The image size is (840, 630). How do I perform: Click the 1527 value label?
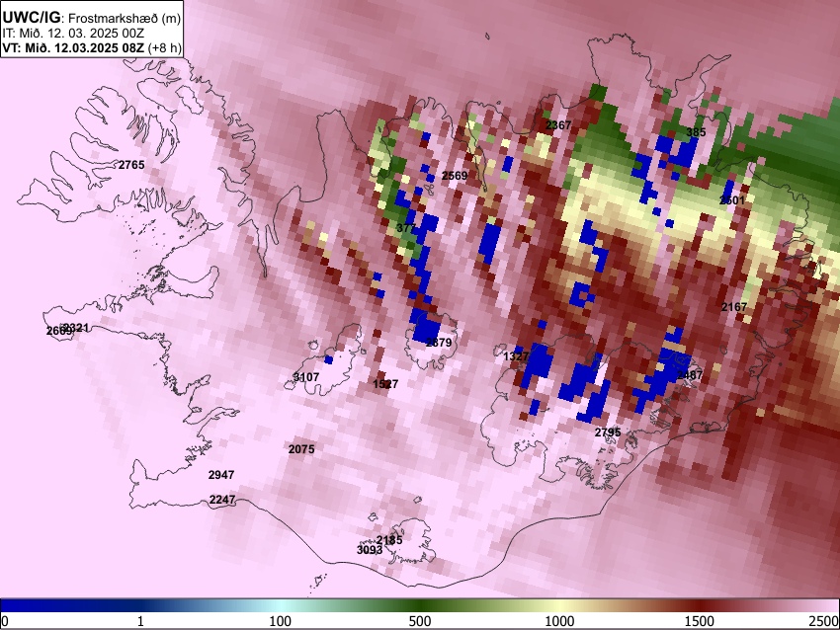tap(385, 384)
